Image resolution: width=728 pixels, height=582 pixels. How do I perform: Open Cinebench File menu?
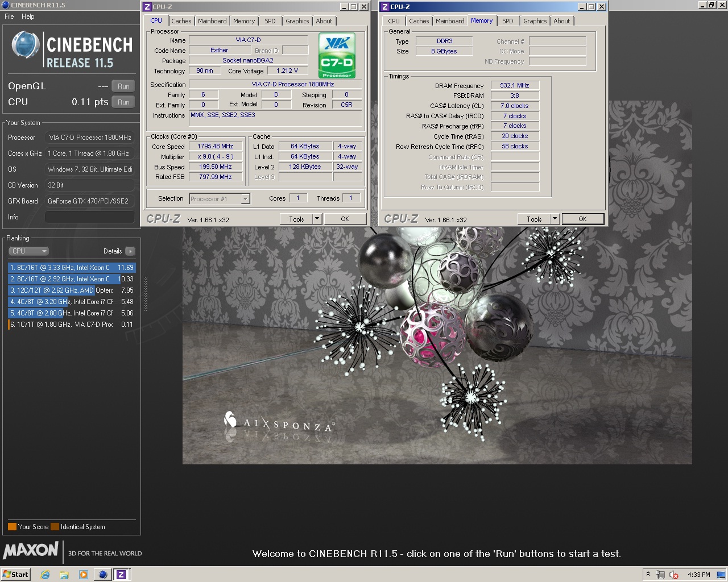click(x=9, y=16)
